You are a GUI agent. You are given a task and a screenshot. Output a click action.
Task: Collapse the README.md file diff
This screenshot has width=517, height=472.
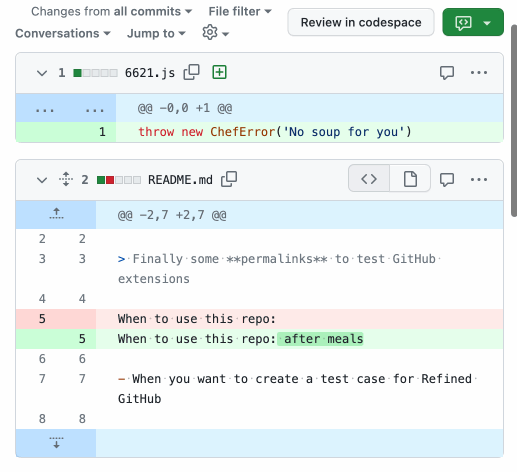[42, 180]
